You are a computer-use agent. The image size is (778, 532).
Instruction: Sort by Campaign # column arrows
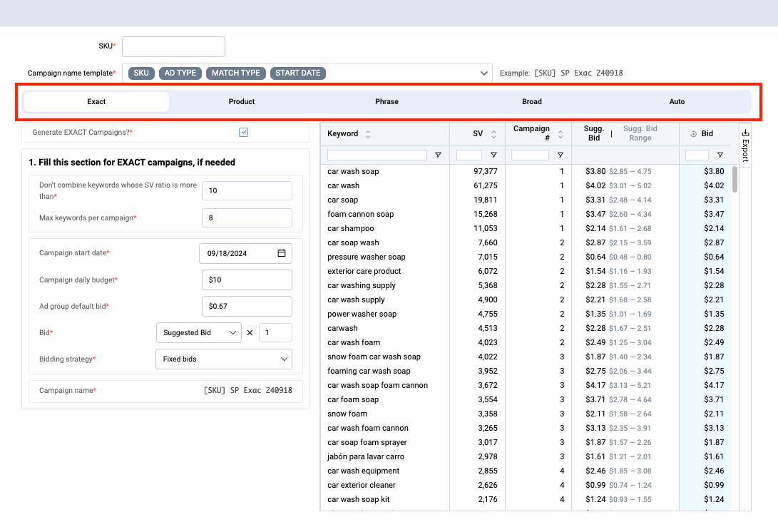[561, 134]
